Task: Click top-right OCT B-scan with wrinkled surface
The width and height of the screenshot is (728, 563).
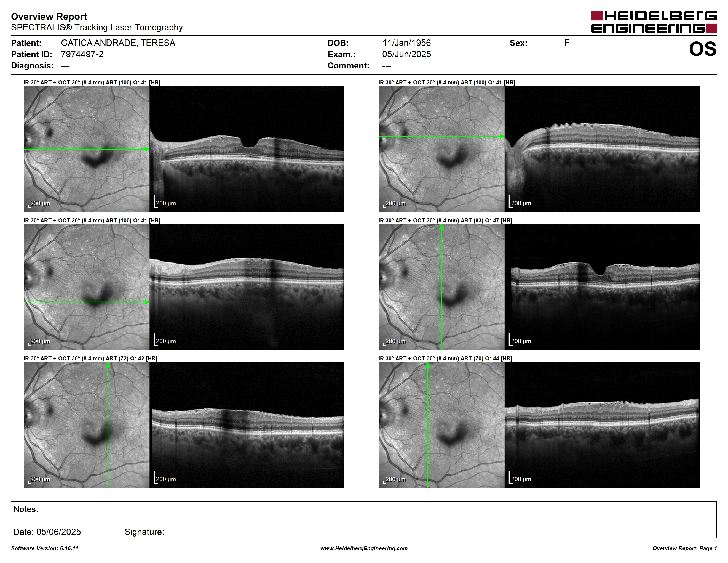Action: [x=602, y=149]
